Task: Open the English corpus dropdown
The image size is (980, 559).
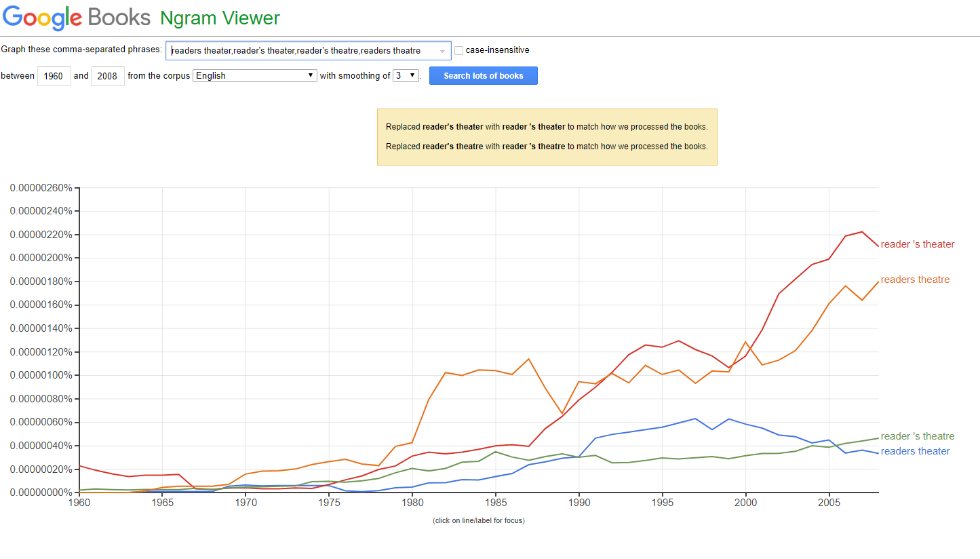Action: click(255, 75)
